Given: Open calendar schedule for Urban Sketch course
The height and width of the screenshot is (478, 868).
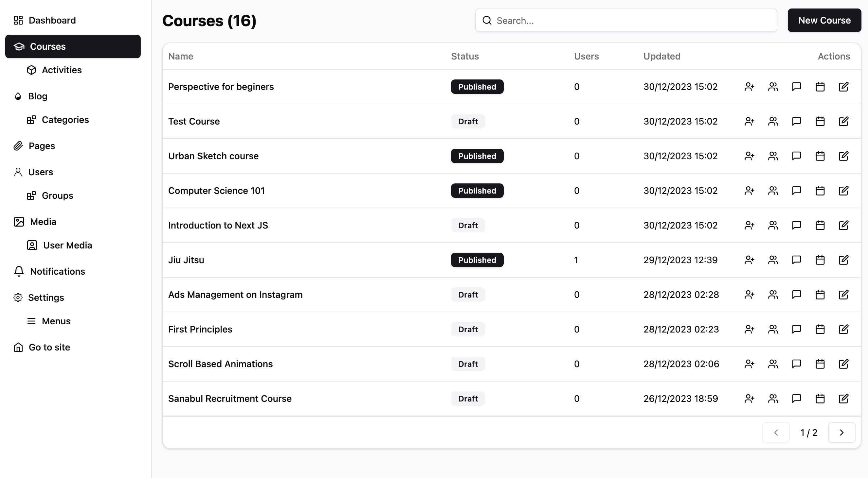Looking at the screenshot, I should click(x=820, y=156).
